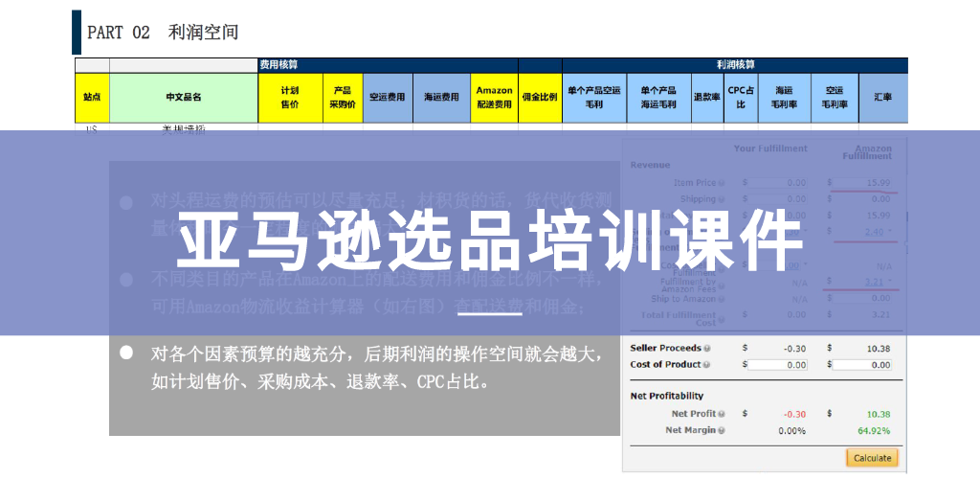
Task: Select the 产品采购价 column header
Action: (x=343, y=98)
